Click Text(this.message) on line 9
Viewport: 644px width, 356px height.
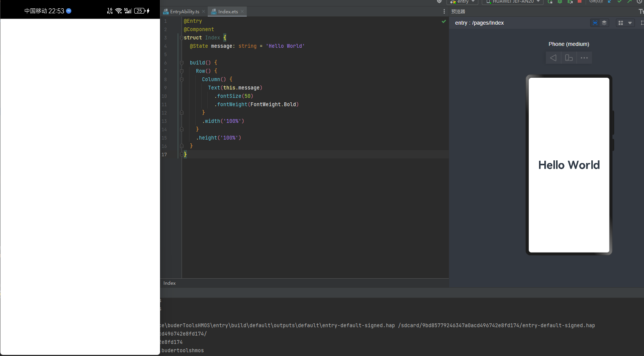coord(235,88)
